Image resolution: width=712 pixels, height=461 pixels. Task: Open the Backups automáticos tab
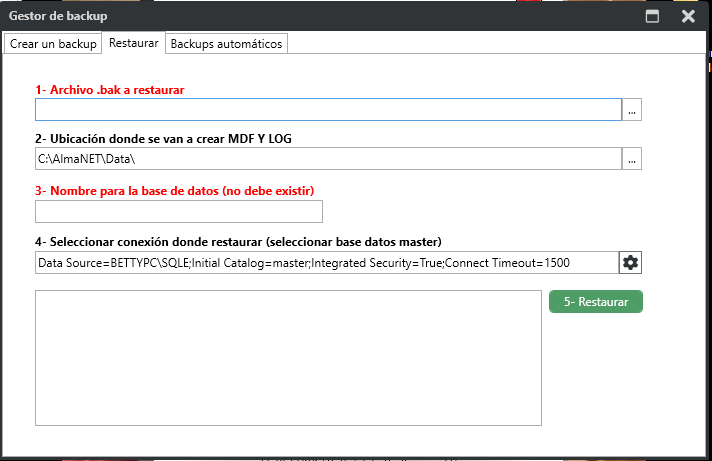coord(227,44)
